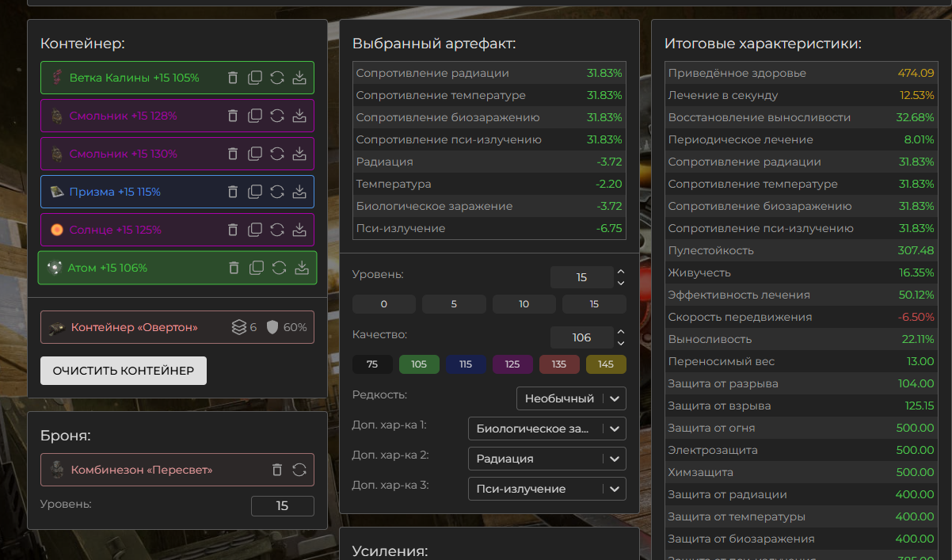The width and height of the screenshot is (952, 560).
Task: Duplicate the Призма +15 115% artifact
Action: pos(255,192)
